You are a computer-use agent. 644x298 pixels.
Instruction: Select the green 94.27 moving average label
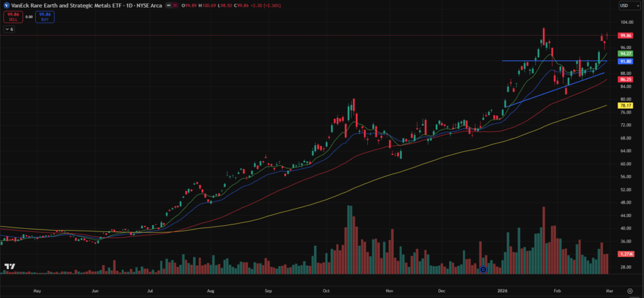click(625, 54)
